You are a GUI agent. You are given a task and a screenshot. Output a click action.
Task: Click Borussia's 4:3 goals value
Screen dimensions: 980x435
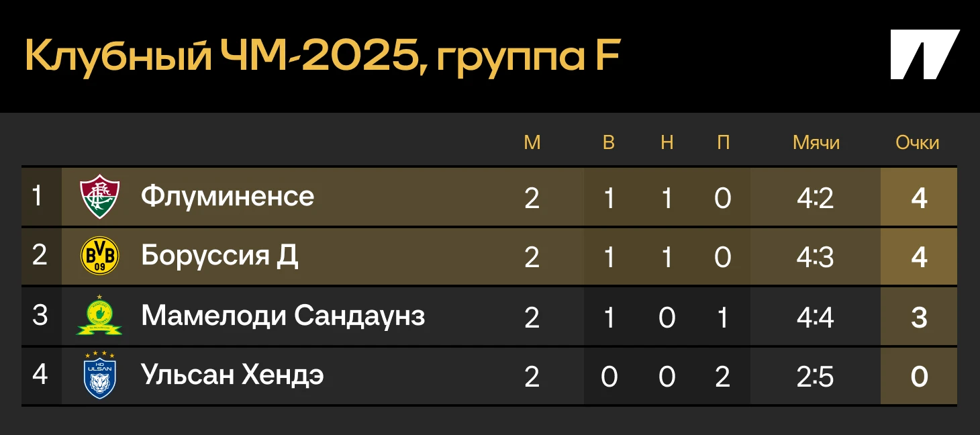tap(816, 258)
